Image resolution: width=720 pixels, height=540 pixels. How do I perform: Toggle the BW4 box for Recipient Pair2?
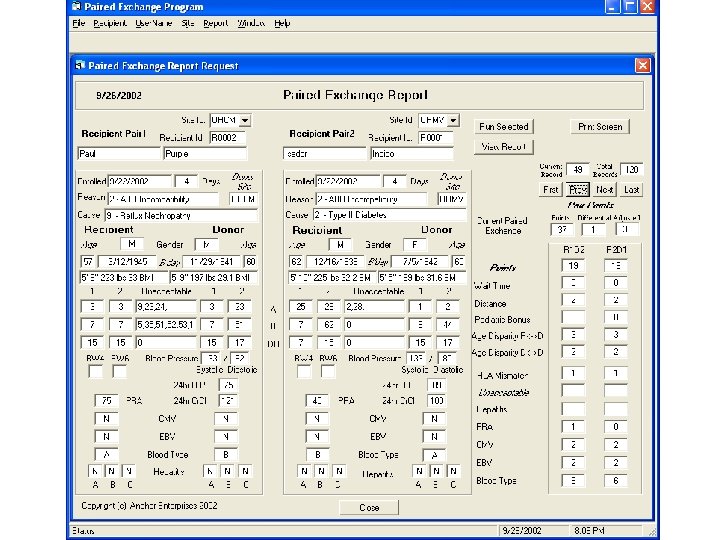click(x=302, y=372)
